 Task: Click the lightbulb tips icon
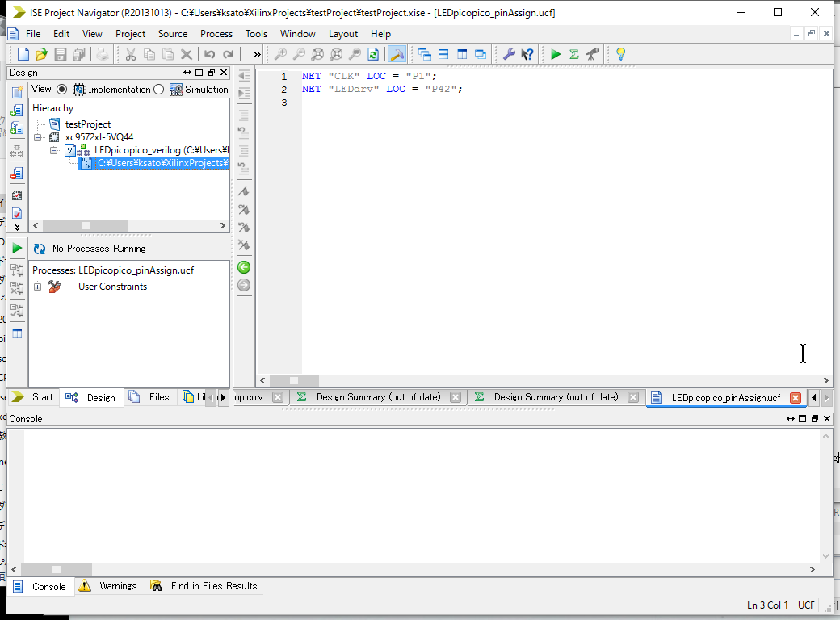point(621,54)
